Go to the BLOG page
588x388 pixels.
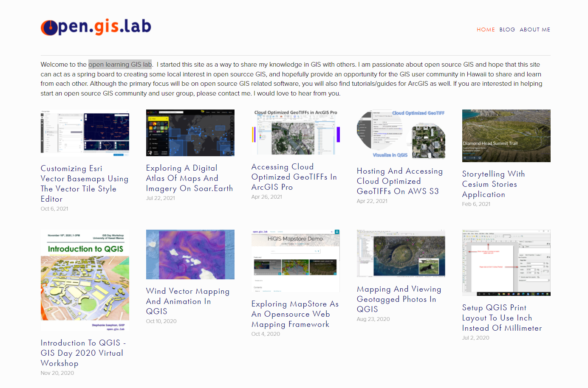click(x=507, y=30)
